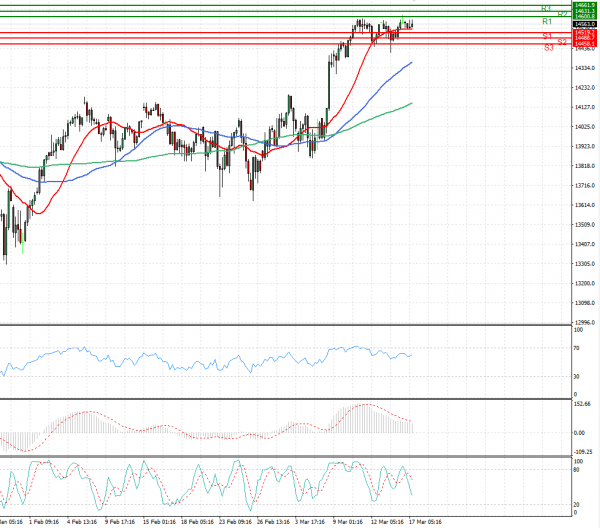Click the 1 Feb 09:16 time label
The image size is (600, 528).
[44, 522]
